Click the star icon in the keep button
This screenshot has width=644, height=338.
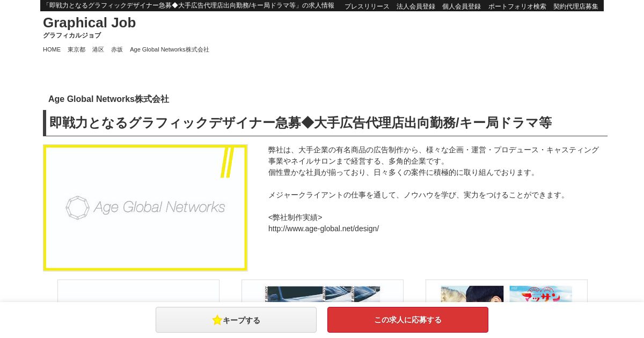tap(217, 320)
